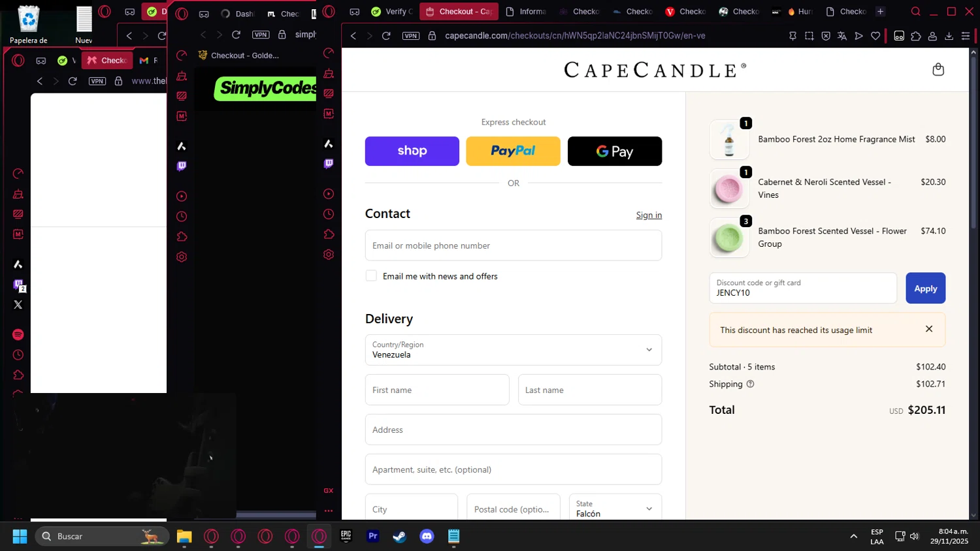Open Settings gear in the SimplyCodes window sidebar

[x=182, y=257]
